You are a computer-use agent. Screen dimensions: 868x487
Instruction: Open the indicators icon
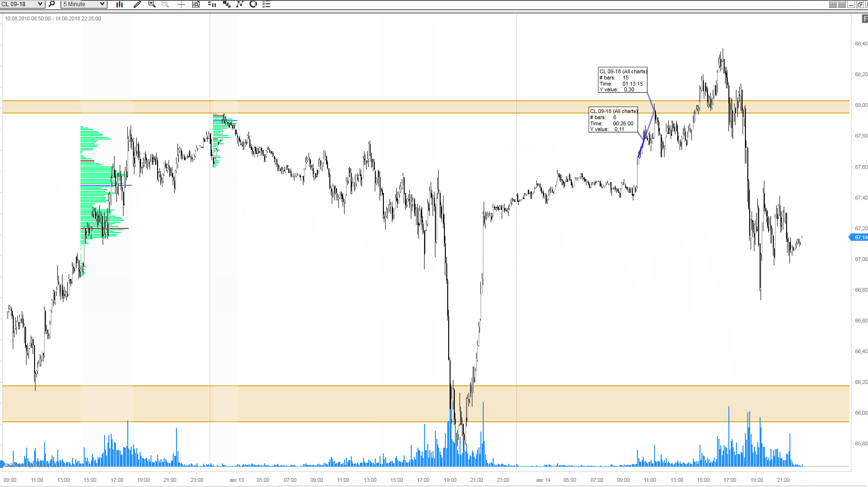240,4
